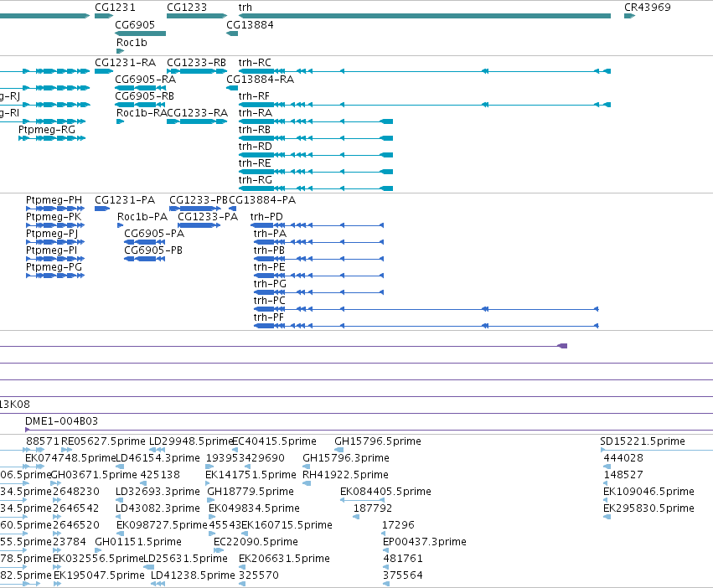Click protein Ptpmeg-PK label

(x=54, y=217)
